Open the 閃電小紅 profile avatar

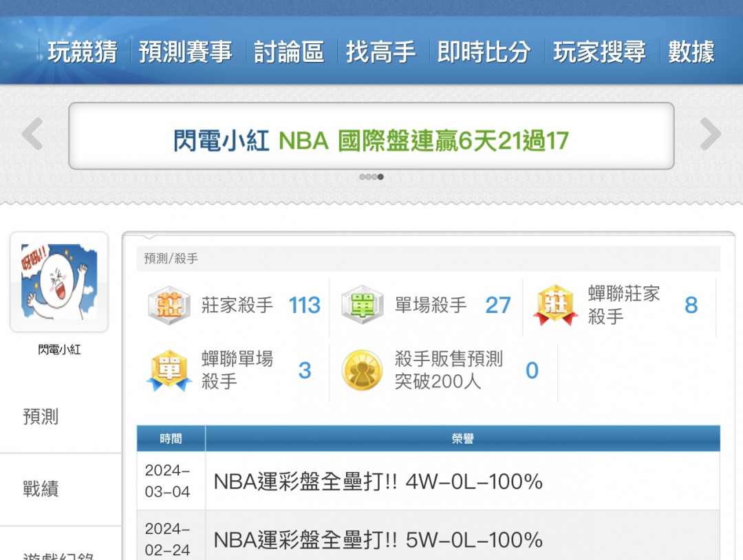(x=59, y=282)
